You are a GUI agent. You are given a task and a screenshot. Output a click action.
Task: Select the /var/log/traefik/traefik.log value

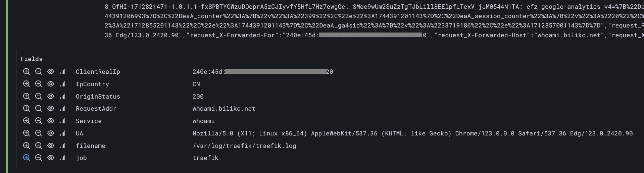click(x=244, y=146)
